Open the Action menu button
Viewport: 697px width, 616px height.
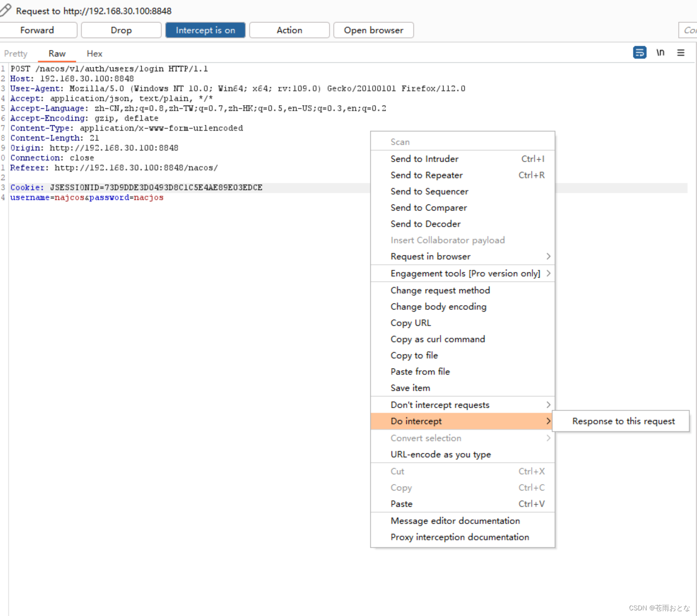click(289, 30)
